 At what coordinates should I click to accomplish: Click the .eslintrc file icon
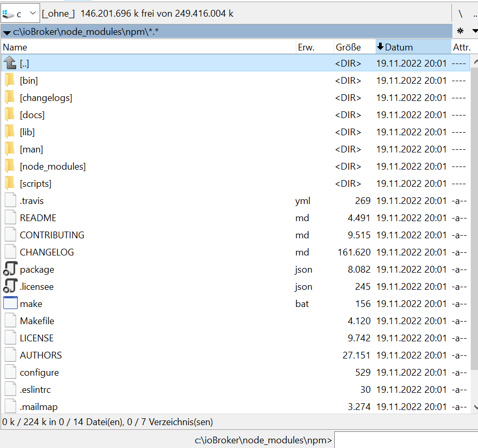click(10, 390)
